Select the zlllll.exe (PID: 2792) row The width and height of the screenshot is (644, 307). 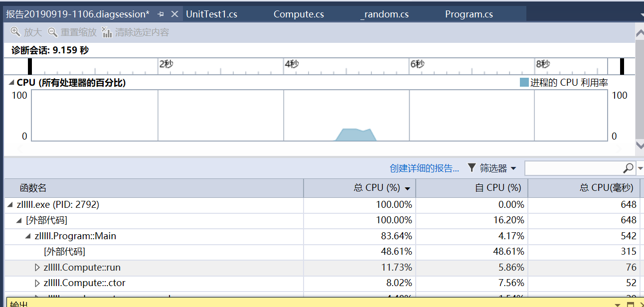pyautogui.click(x=322, y=205)
